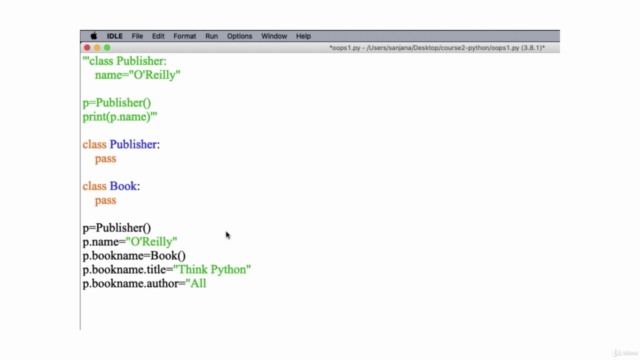Screen dimensions: 640x360
Task: Click the black p=Publisher() code line
Action: tap(117, 228)
